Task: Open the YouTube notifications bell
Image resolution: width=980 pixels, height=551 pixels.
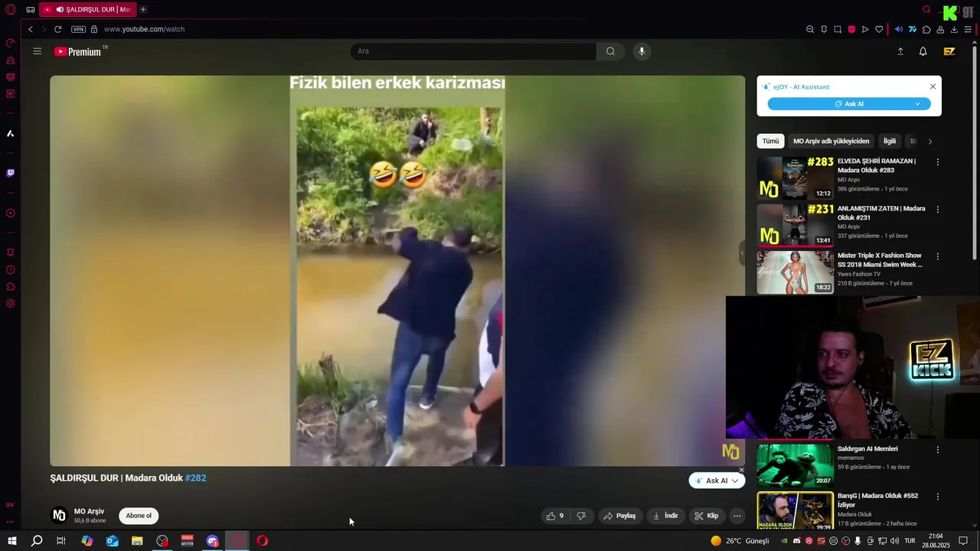Action: click(923, 51)
